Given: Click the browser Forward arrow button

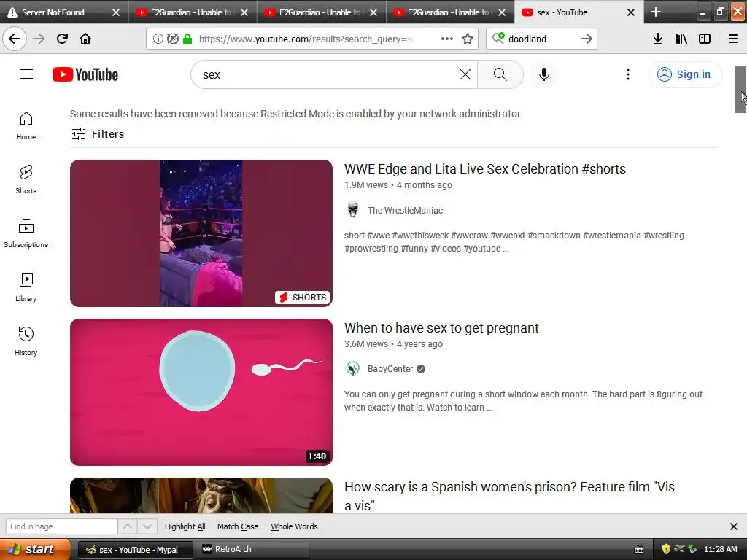Looking at the screenshot, I should pyautogui.click(x=39, y=39).
